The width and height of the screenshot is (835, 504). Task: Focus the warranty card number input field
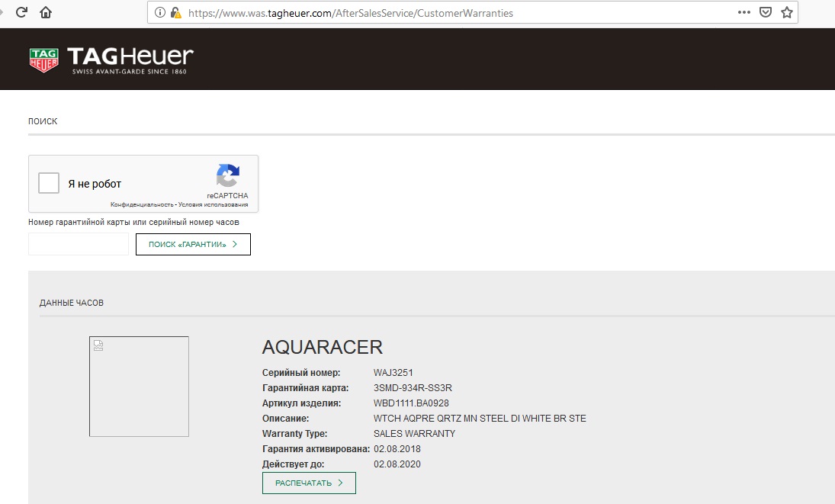point(79,244)
